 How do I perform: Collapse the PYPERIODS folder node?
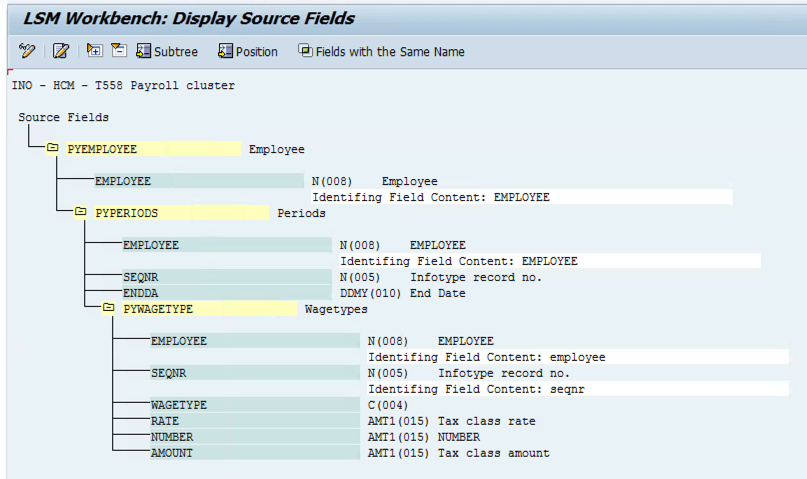pyautogui.click(x=80, y=212)
